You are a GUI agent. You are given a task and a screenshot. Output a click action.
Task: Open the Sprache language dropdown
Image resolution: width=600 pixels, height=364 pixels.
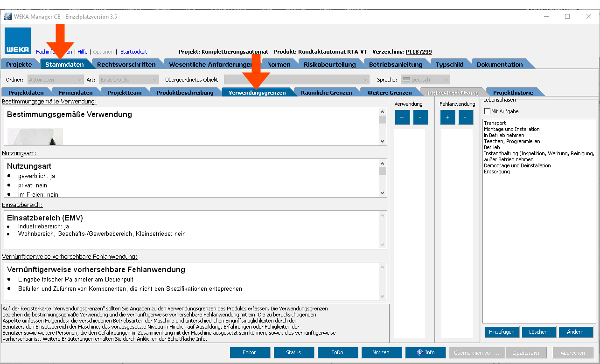point(426,80)
